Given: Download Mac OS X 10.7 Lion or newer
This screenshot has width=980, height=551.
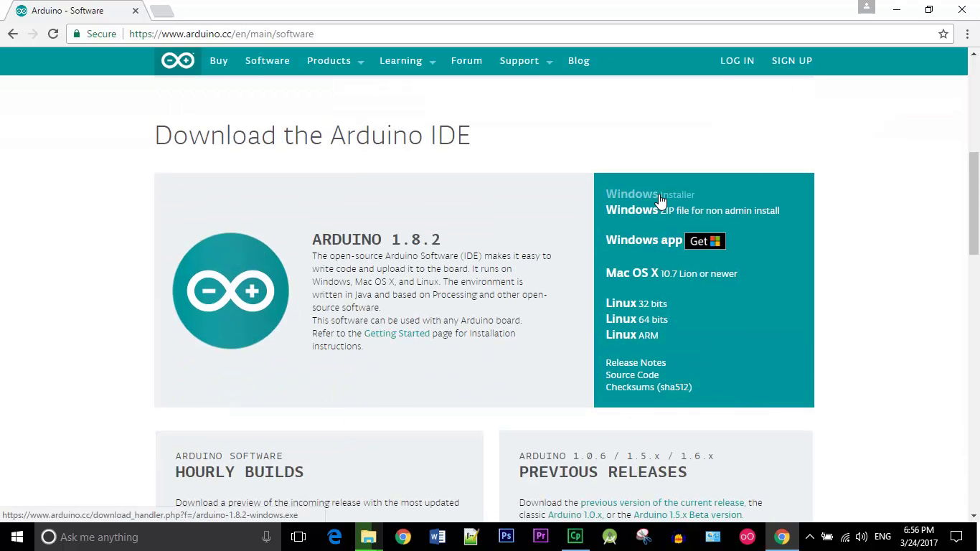Looking at the screenshot, I should pos(672,273).
